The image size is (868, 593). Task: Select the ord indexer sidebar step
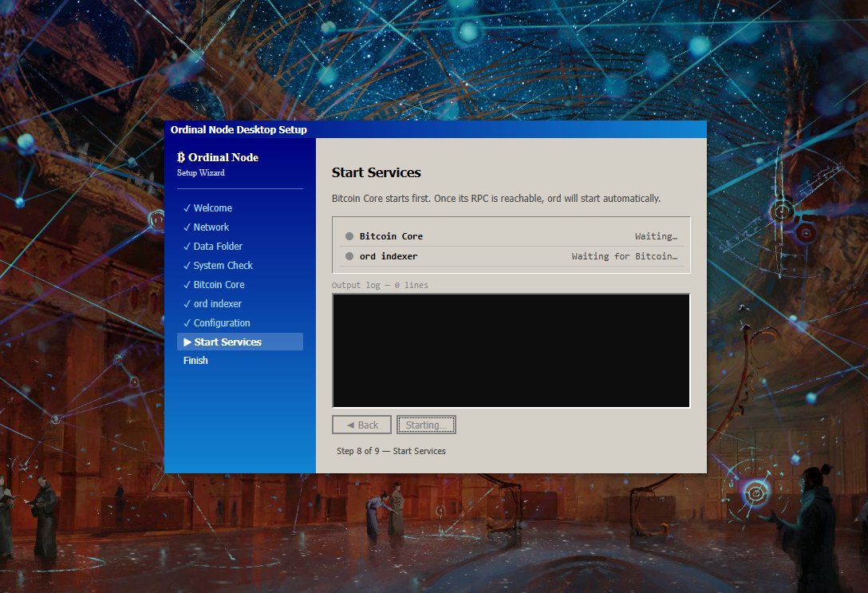[239, 304]
